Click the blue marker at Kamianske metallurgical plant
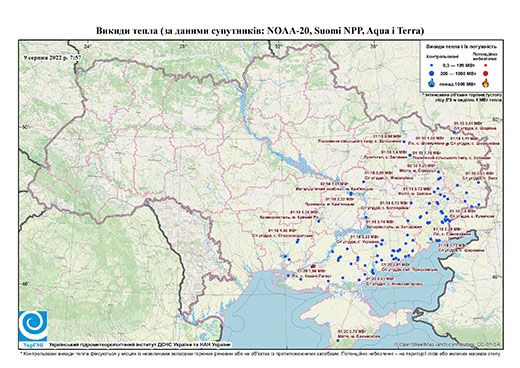The width and height of the screenshot is (520, 368). click(x=351, y=194)
